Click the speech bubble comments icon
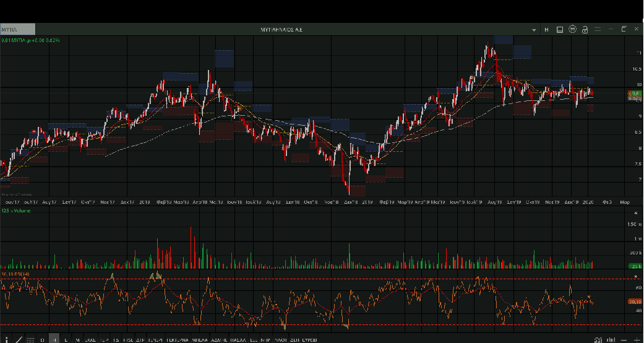The image size is (644, 343). tap(572, 29)
